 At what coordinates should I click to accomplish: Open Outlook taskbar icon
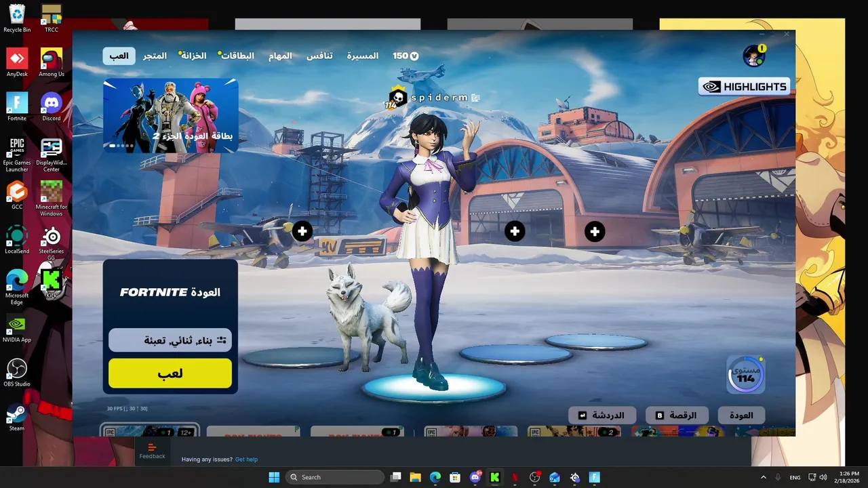coord(555,477)
